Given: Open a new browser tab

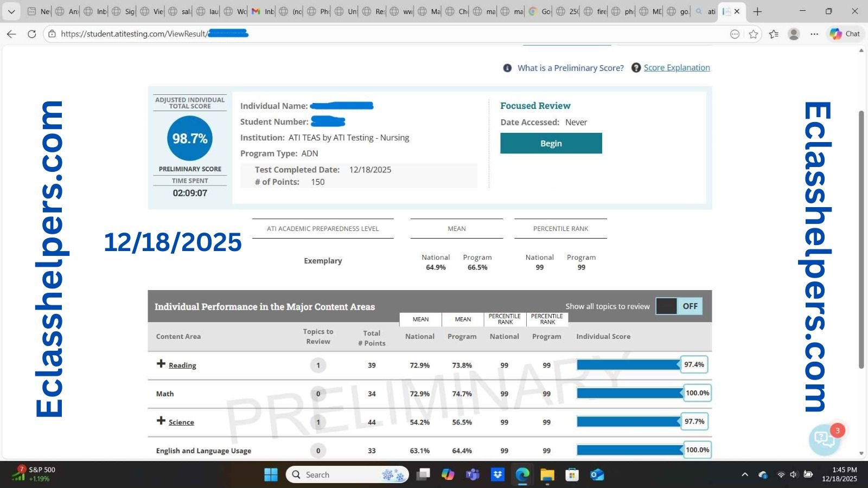Looking at the screenshot, I should coord(757,11).
